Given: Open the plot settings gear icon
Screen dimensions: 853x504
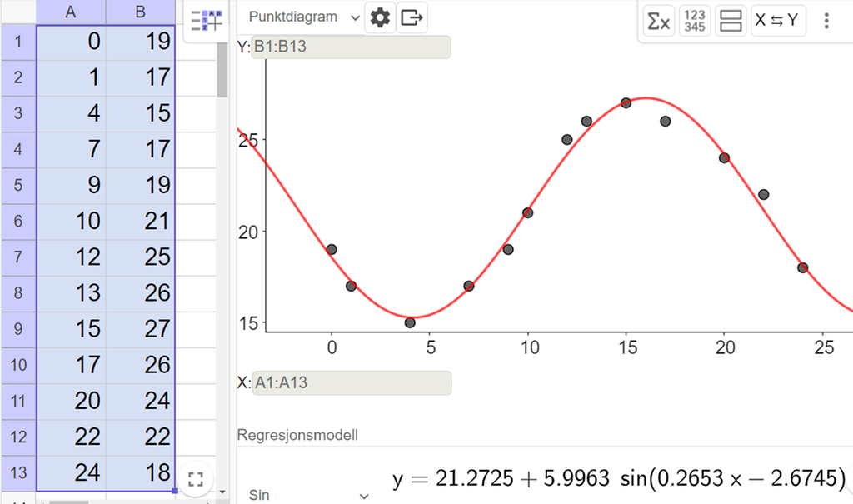Looking at the screenshot, I should coord(380,17).
